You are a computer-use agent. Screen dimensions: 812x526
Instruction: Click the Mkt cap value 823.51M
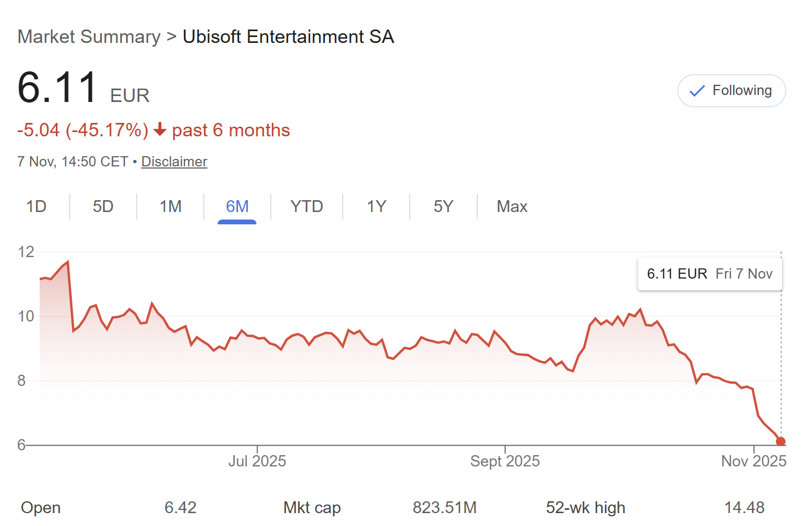click(444, 507)
